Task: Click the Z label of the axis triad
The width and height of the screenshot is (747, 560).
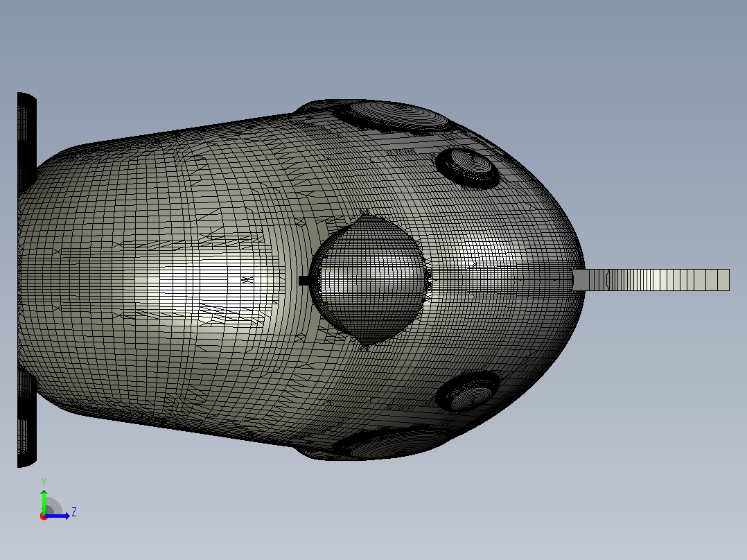Action: click(74, 512)
